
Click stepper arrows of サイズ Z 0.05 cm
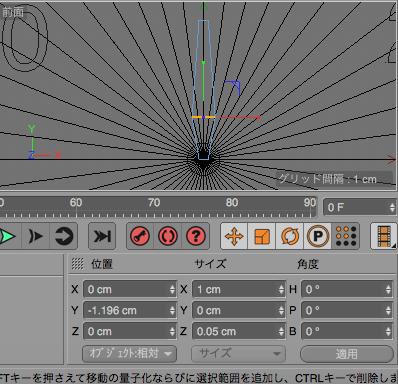point(281,332)
